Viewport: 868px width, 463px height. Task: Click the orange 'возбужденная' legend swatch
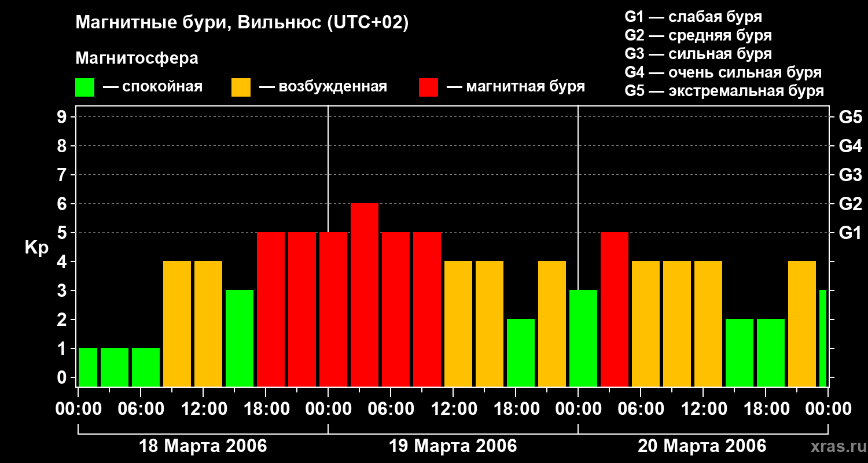click(x=241, y=87)
